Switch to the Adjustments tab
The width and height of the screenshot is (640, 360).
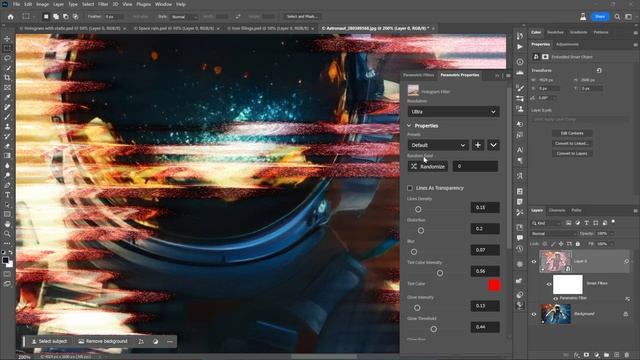click(x=567, y=44)
